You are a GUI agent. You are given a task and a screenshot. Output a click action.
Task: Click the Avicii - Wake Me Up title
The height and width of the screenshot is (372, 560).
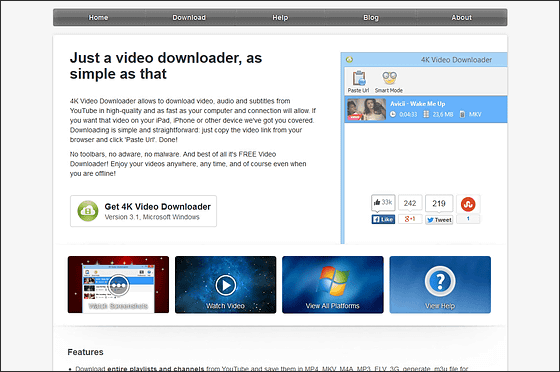(418, 104)
